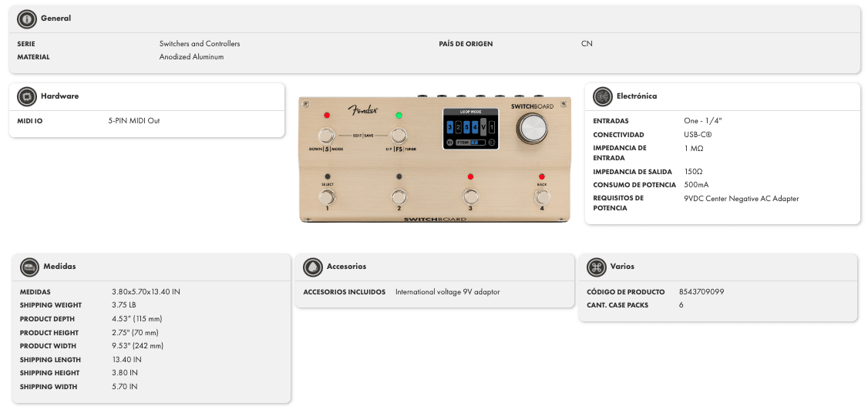
Task: Click the 'MIDI IO' label
Action: (x=30, y=121)
